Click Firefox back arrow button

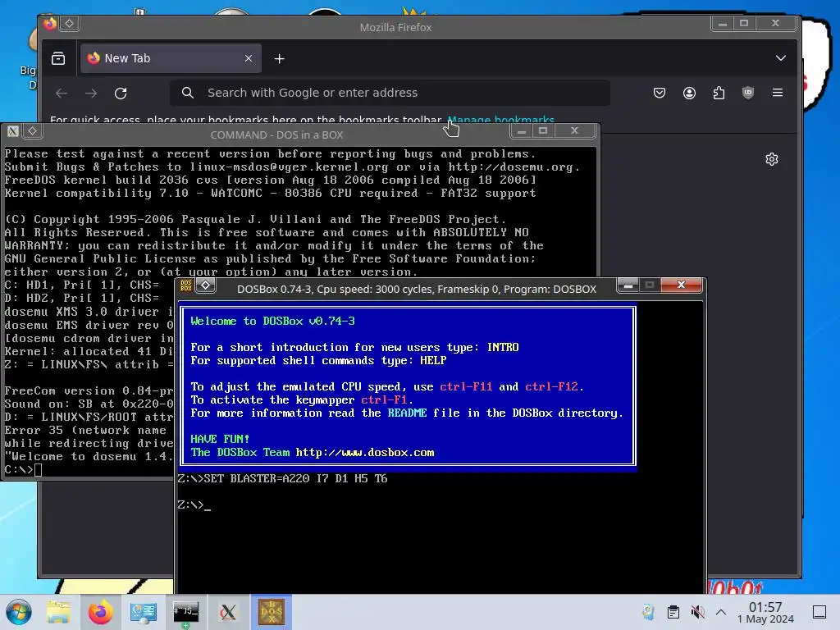(62, 94)
